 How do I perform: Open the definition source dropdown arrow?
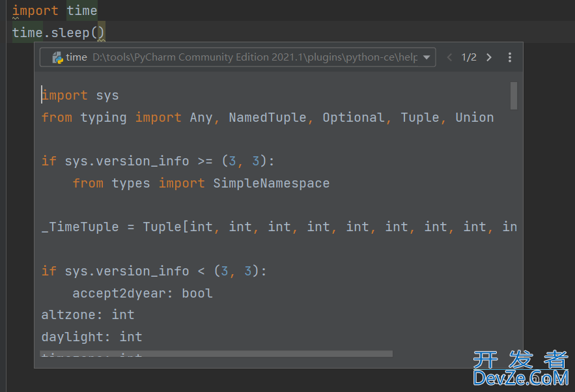[x=427, y=57]
